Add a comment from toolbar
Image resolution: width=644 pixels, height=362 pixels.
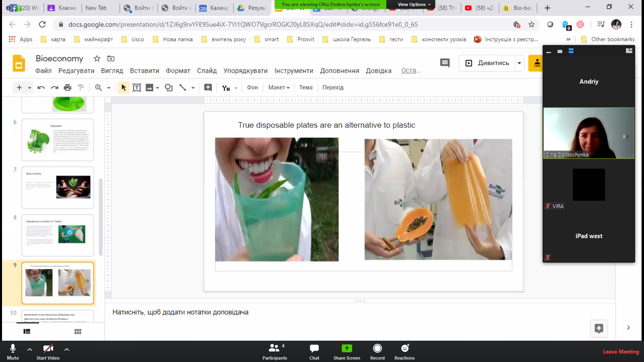[x=208, y=87]
